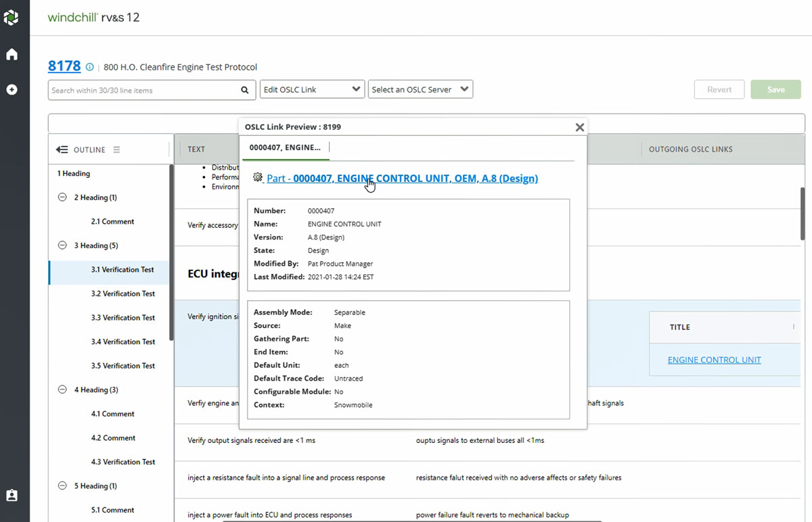Screen dimensions: 812x522
Task: Open the Edit OSLC Link dropdown
Action: coord(312,89)
